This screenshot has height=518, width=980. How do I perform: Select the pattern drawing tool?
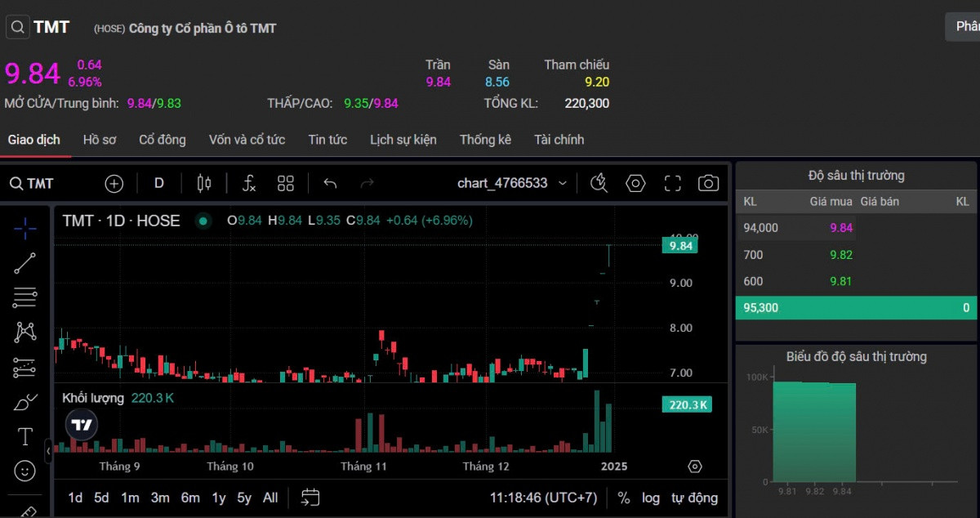25,332
